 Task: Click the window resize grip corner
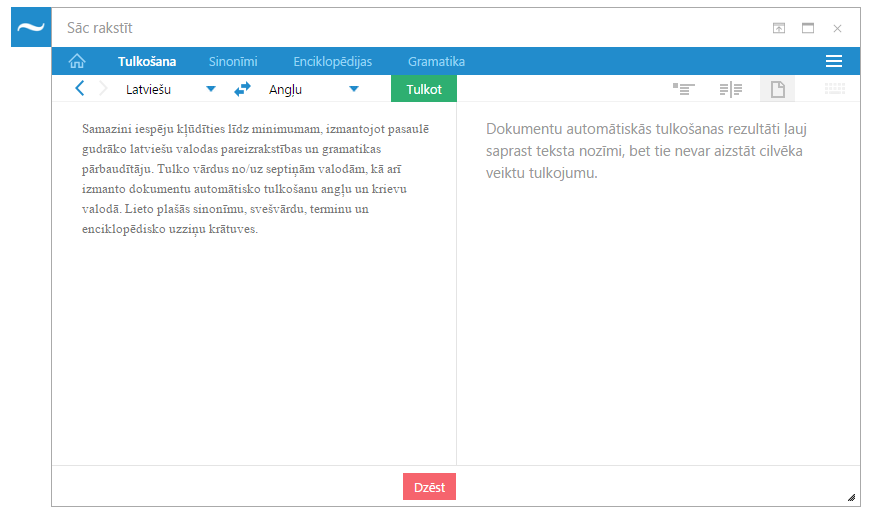click(851, 496)
